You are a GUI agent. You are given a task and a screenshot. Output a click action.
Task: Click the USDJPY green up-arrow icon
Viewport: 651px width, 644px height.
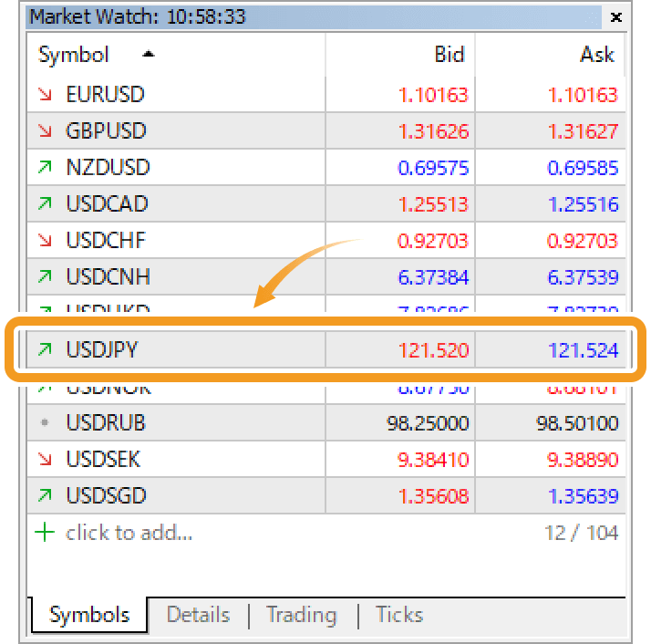(45, 350)
